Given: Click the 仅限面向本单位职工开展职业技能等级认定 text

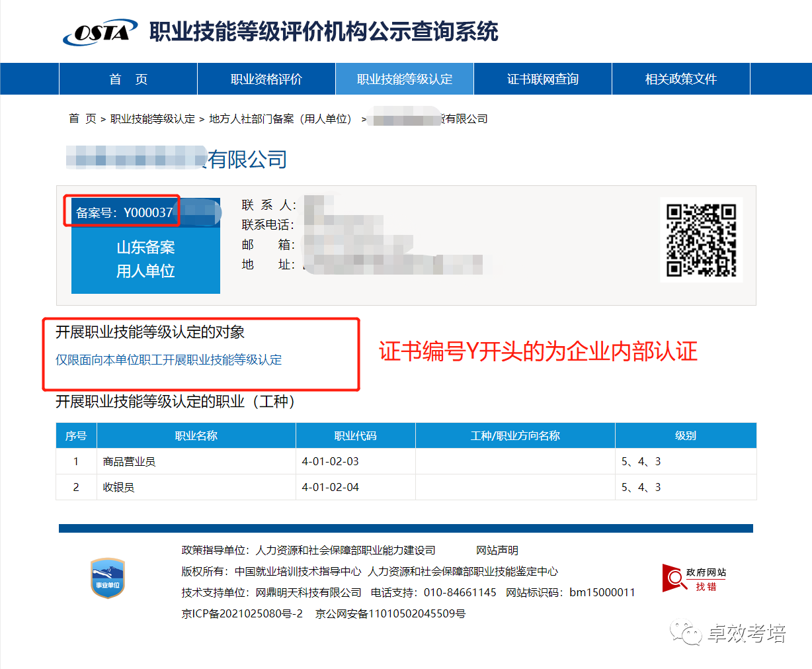Looking at the screenshot, I should (169, 360).
